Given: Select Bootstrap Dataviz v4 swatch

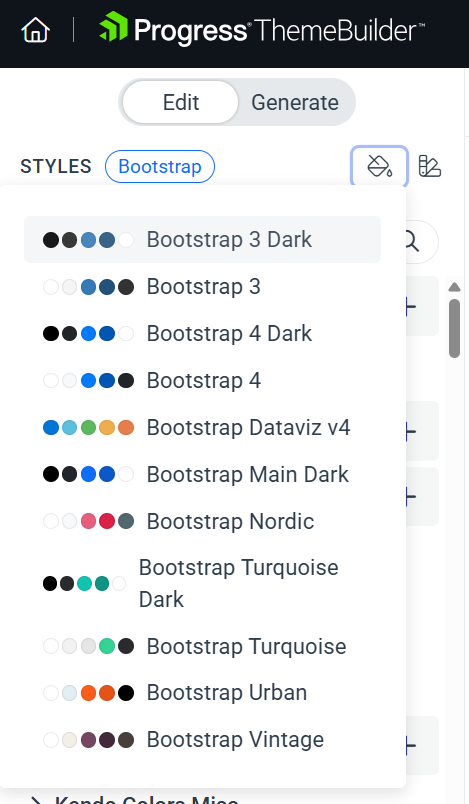Looking at the screenshot, I should pyautogui.click(x=202, y=428).
